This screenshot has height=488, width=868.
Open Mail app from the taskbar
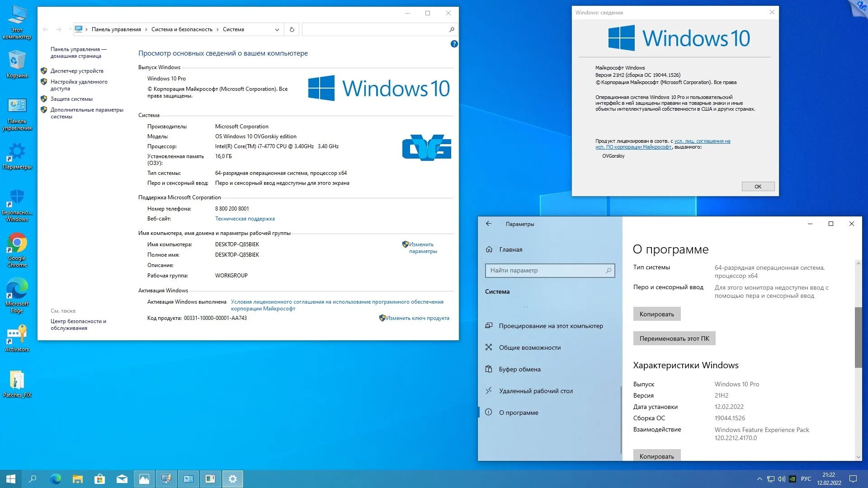coord(122,479)
